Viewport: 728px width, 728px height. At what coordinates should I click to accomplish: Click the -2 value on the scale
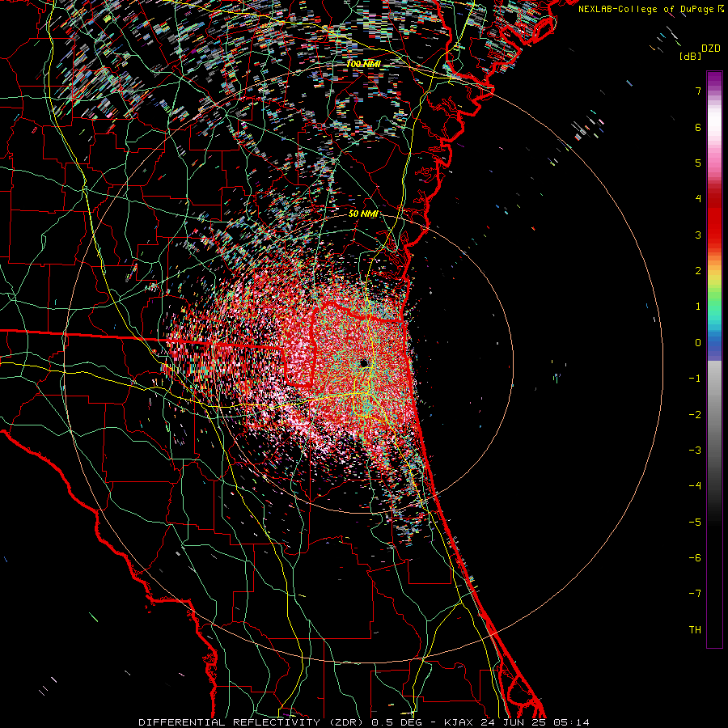tap(695, 415)
